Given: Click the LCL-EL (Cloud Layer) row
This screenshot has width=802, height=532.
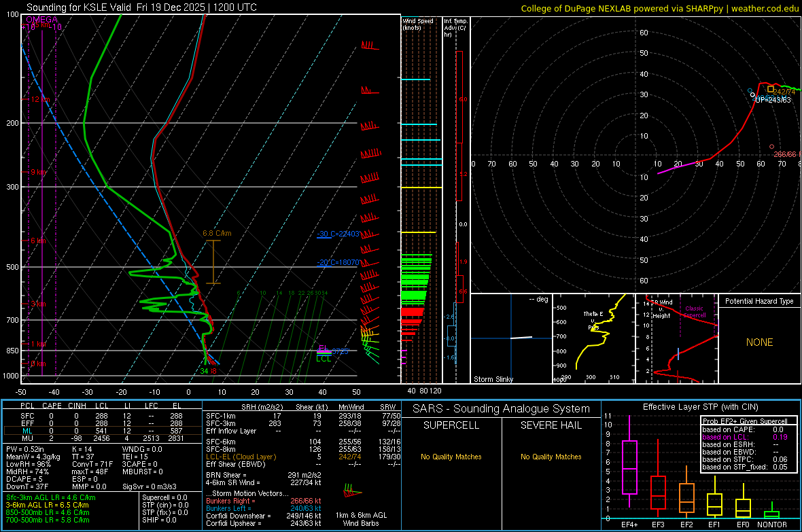Looking at the screenshot, I should [303, 457].
